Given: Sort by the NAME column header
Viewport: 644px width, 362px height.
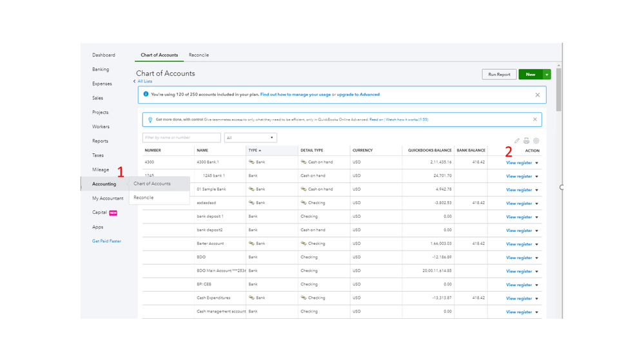Looking at the screenshot, I should 202,151.
